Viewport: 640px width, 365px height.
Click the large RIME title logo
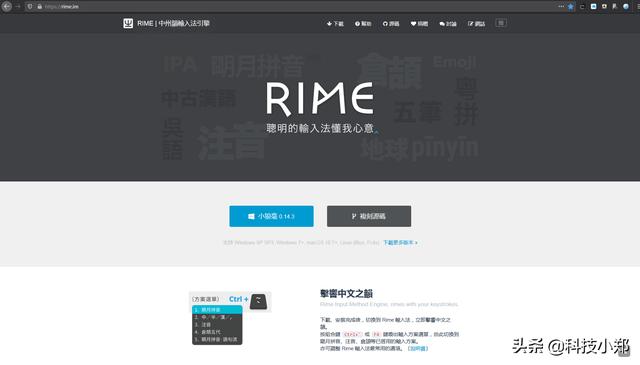pyautogui.click(x=320, y=98)
